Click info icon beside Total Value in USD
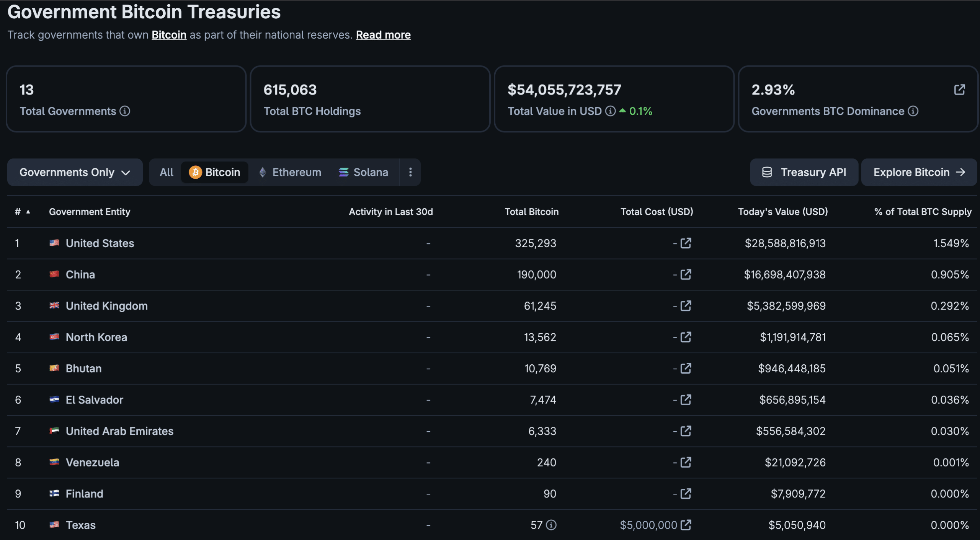This screenshot has height=540, width=980. pyautogui.click(x=610, y=111)
